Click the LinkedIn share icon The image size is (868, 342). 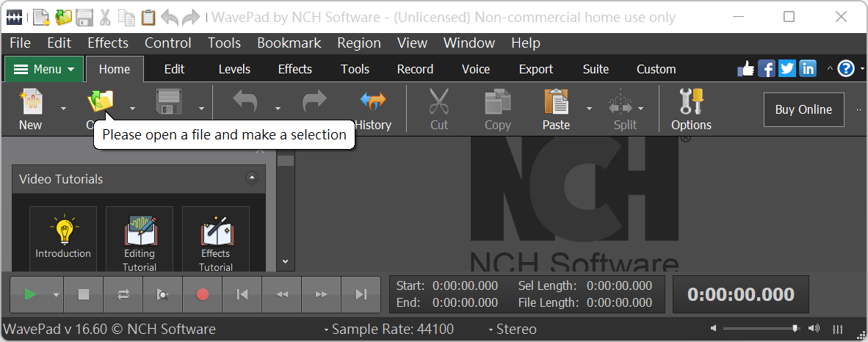pyautogui.click(x=808, y=69)
